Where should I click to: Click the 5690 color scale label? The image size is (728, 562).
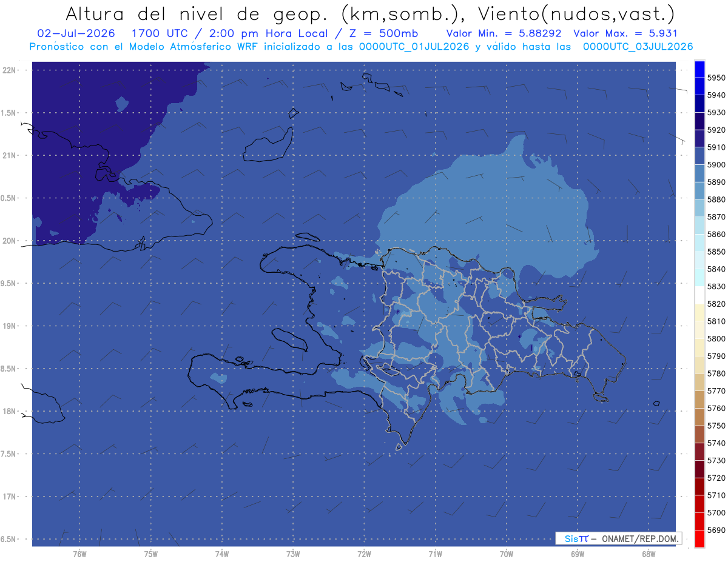[x=716, y=530]
